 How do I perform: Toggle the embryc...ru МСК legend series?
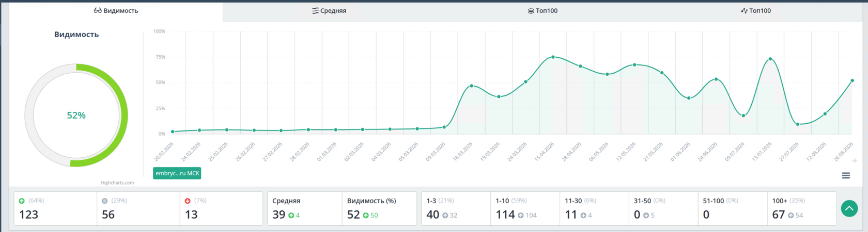point(177,173)
